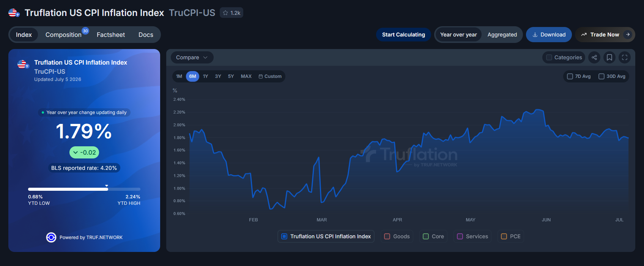Uncheck Truflation US CPI Inflation Index legend
Image resolution: width=644 pixels, height=266 pixels.
point(284,236)
